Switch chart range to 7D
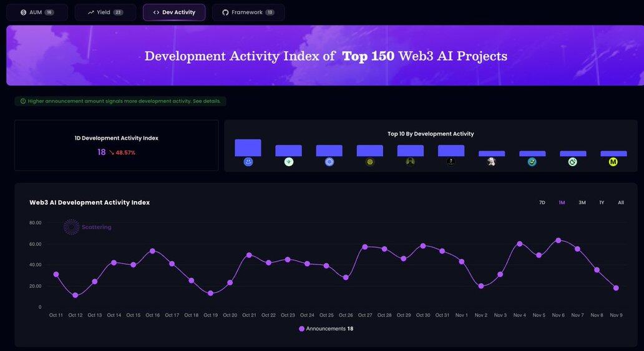The height and width of the screenshot is (351, 644). point(542,203)
